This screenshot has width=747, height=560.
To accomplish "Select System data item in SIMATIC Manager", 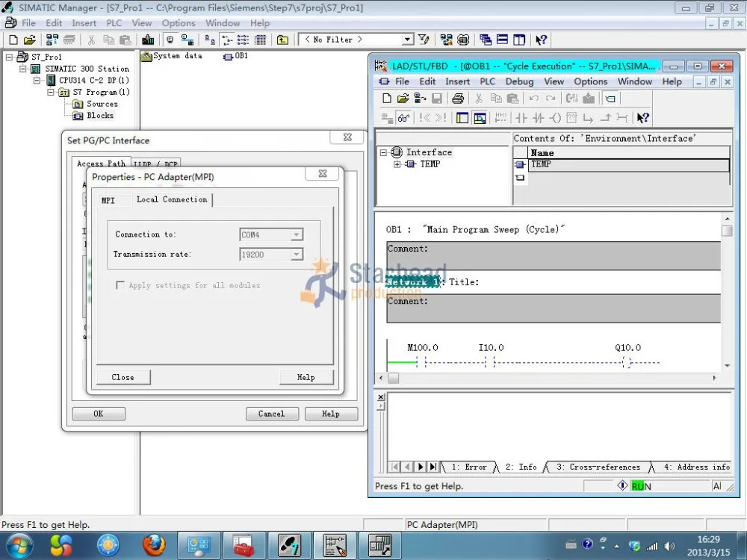I will point(172,56).
